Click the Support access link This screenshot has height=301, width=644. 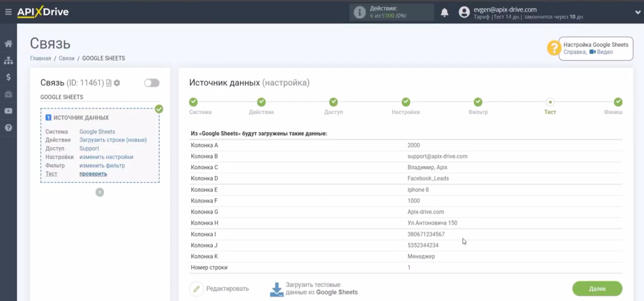(x=89, y=149)
